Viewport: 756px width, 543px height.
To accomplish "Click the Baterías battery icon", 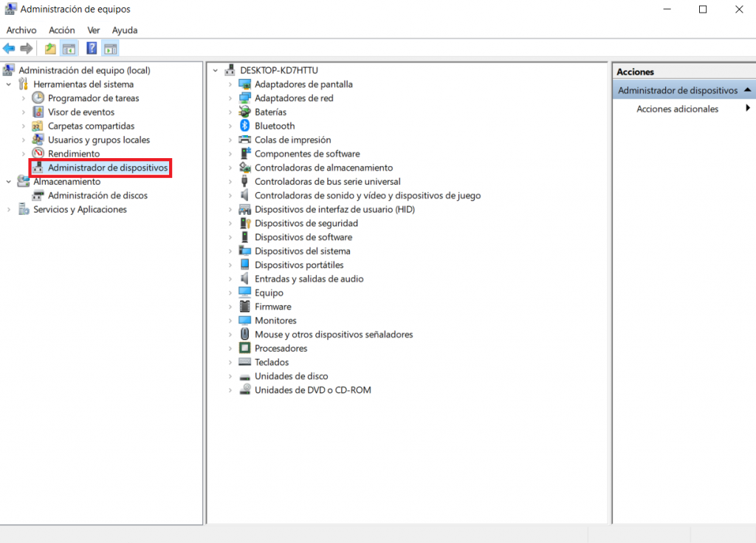I will (x=245, y=112).
